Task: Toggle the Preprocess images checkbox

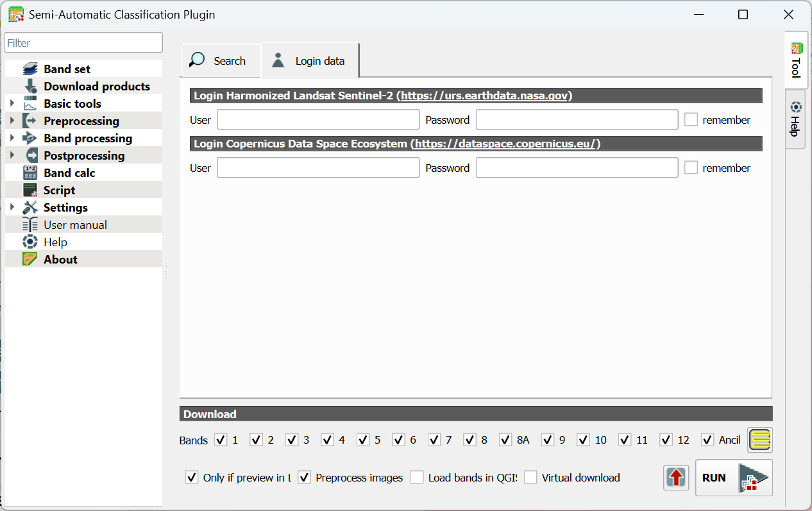Action: [305, 478]
